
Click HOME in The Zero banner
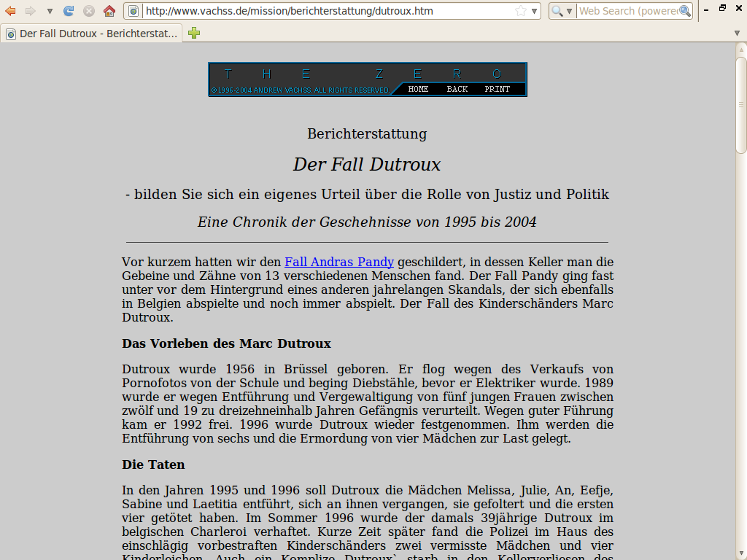click(x=418, y=89)
